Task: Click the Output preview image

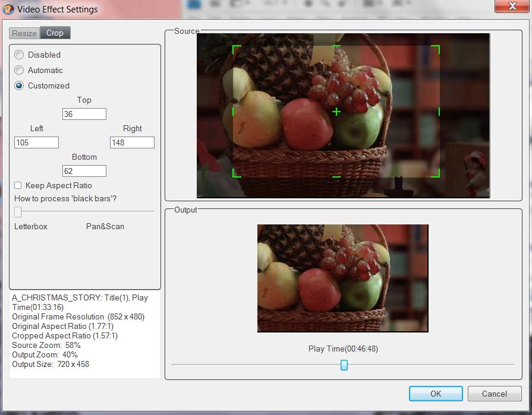Action: tap(343, 278)
